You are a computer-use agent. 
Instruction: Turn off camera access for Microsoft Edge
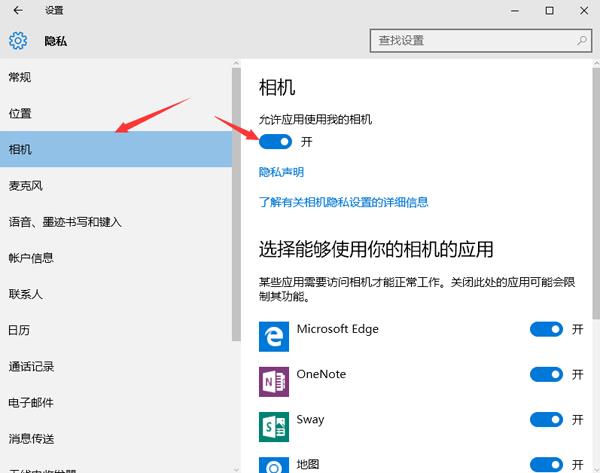pos(546,329)
